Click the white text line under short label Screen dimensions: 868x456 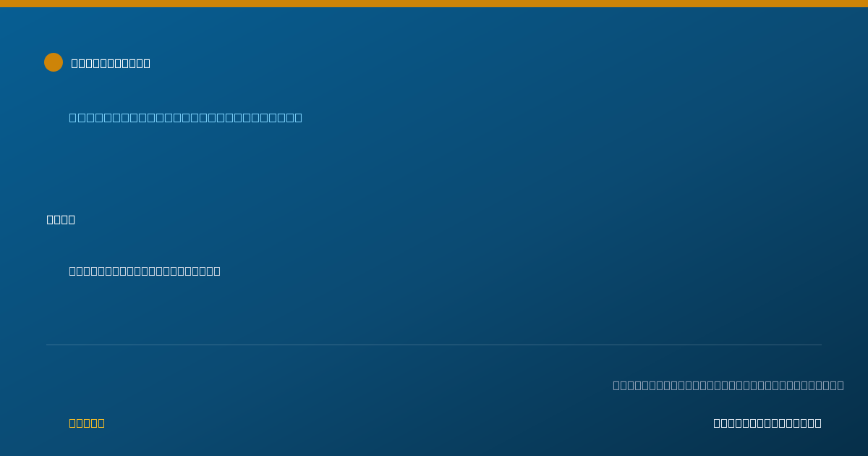coord(145,271)
